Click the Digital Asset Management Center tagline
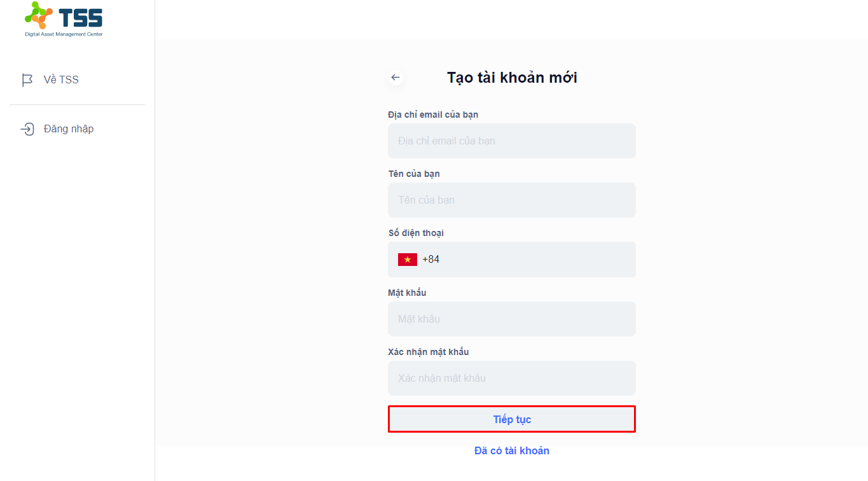Image resolution: width=868 pixels, height=481 pixels. pyautogui.click(x=64, y=34)
